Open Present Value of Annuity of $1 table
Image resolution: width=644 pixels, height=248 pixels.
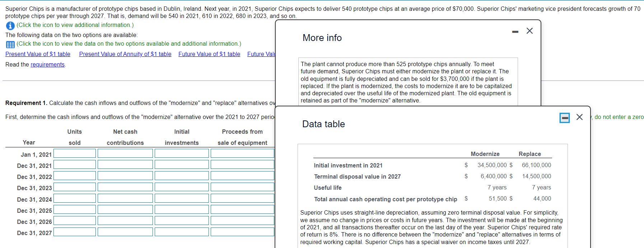tap(125, 54)
